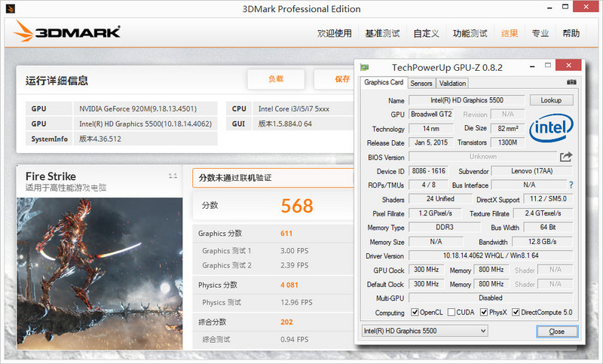The height and width of the screenshot is (364, 603).
Task: Click the Fire Strike preview image
Action: point(99,274)
